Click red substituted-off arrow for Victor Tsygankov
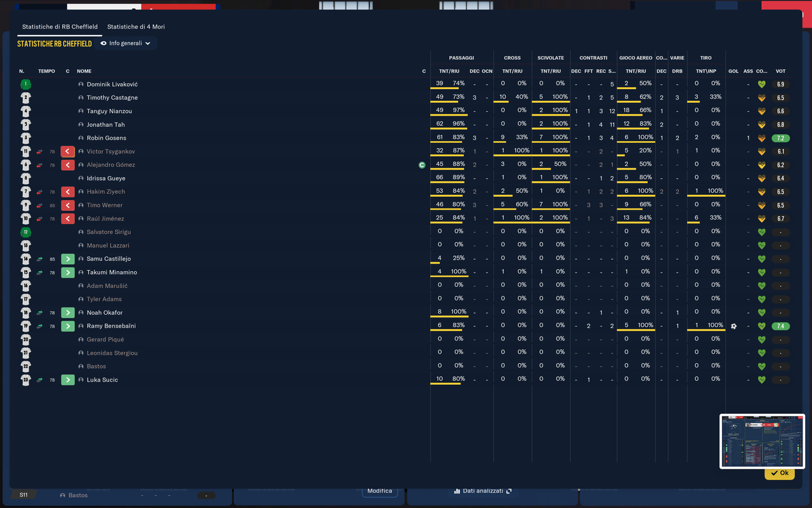Image resolution: width=812 pixels, height=508 pixels. 68,152
